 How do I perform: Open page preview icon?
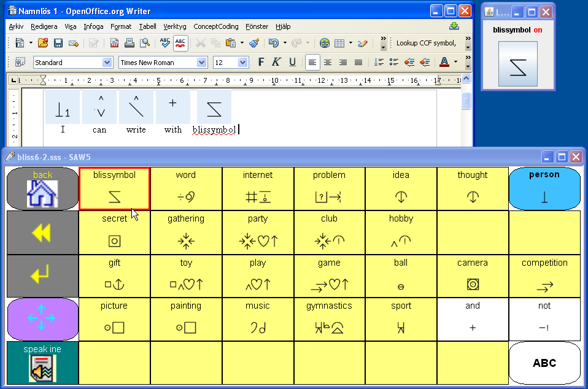[x=145, y=43]
